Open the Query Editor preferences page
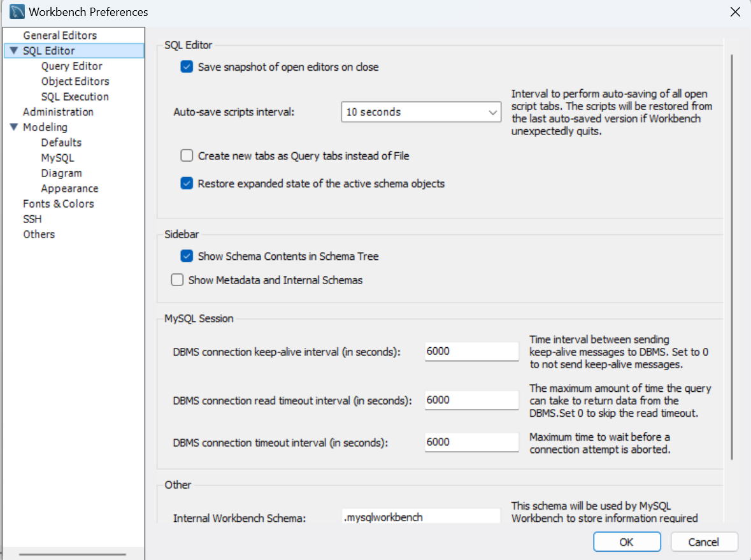This screenshot has width=751, height=560. pos(72,66)
